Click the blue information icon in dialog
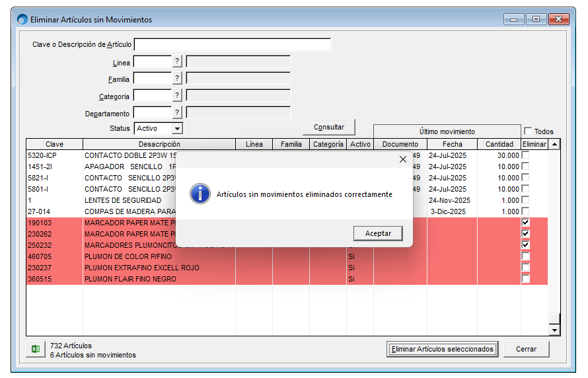 (200, 194)
